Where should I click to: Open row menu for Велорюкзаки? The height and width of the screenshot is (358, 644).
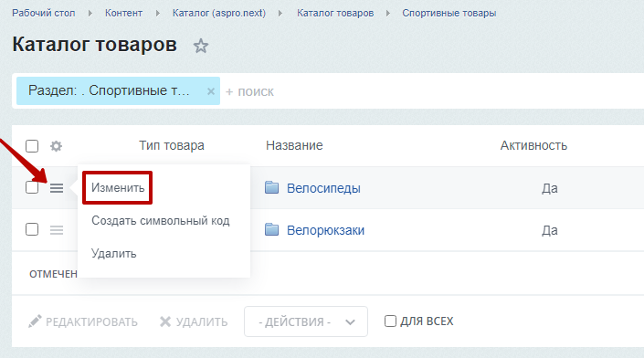[57, 230]
